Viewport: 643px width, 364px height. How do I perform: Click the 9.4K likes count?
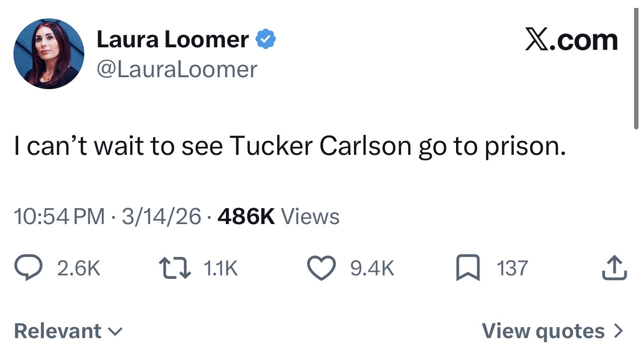tap(372, 269)
